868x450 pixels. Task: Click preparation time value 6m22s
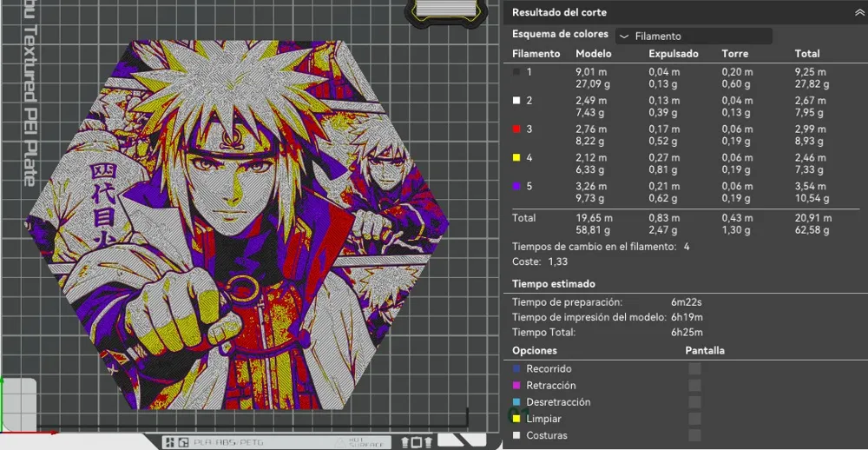(687, 302)
